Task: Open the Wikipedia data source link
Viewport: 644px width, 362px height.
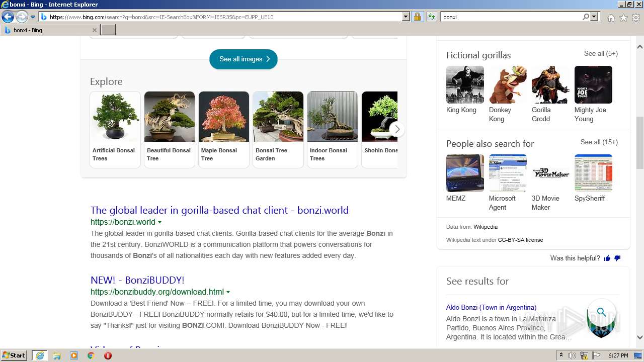Action: click(486, 227)
